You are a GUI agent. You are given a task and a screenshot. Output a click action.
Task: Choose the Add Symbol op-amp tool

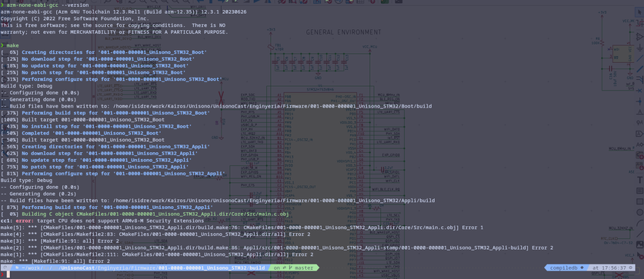tap(640, 36)
